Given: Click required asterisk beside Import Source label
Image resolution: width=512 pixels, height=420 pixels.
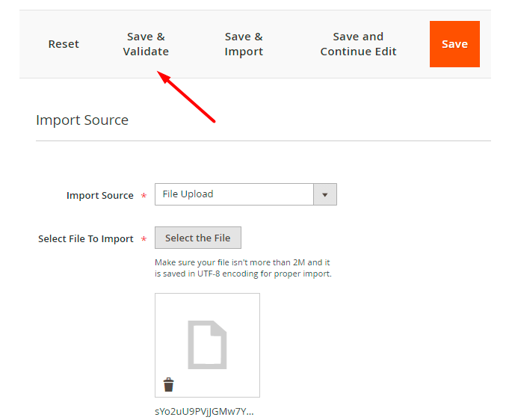Looking at the screenshot, I should point(144,196).
